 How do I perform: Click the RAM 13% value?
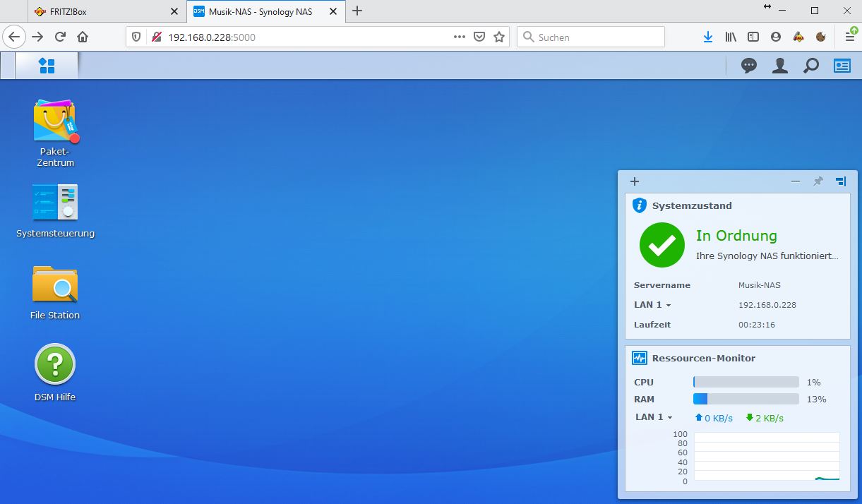point(816,399)
